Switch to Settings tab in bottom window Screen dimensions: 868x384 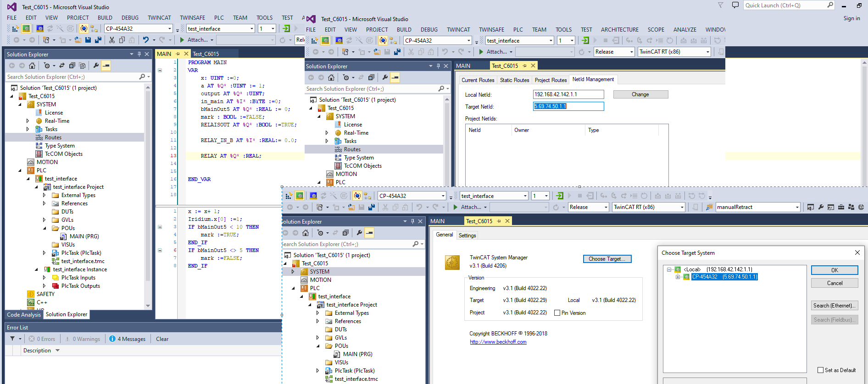point(467,236)
